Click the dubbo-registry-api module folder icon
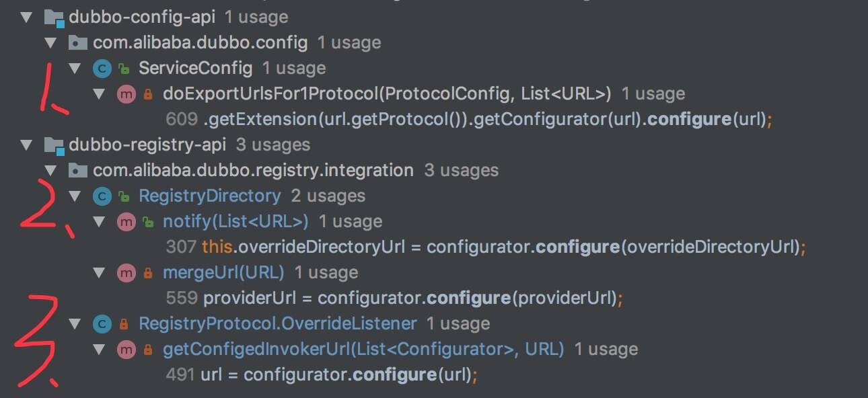 (53, 145)
